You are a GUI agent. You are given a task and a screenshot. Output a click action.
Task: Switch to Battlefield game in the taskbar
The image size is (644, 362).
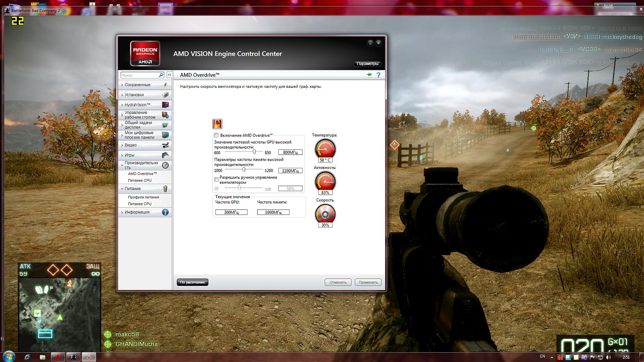[x=73, y=357]
